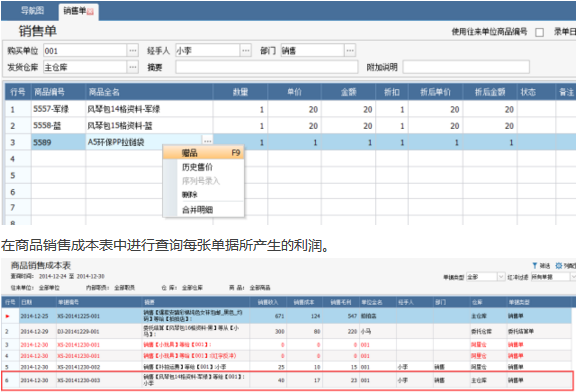Click the red arrow marker on first report row
The image size is (583, 392).
click(x=7, y=316)
